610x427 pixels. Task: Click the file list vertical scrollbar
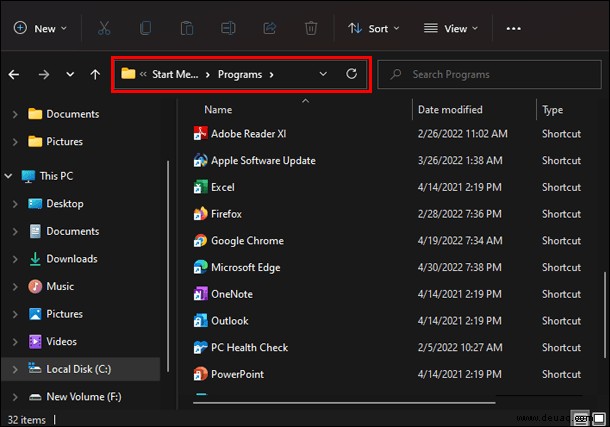point(605,315)
